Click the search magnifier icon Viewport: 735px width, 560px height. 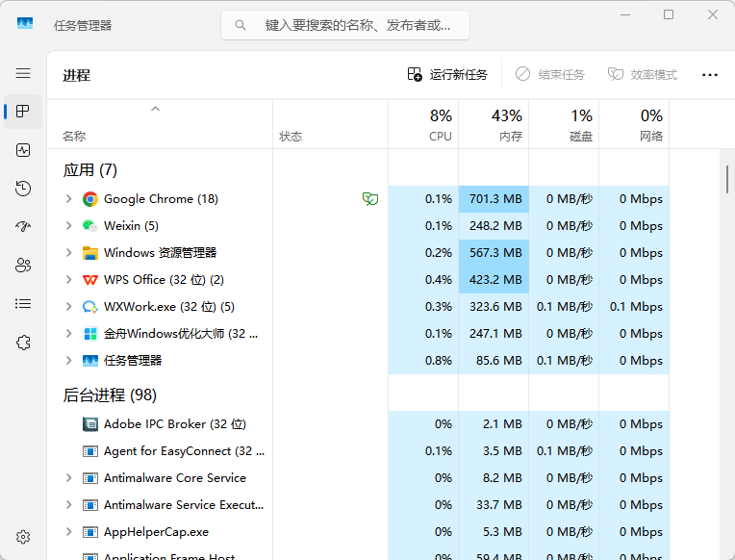(240, 25)
